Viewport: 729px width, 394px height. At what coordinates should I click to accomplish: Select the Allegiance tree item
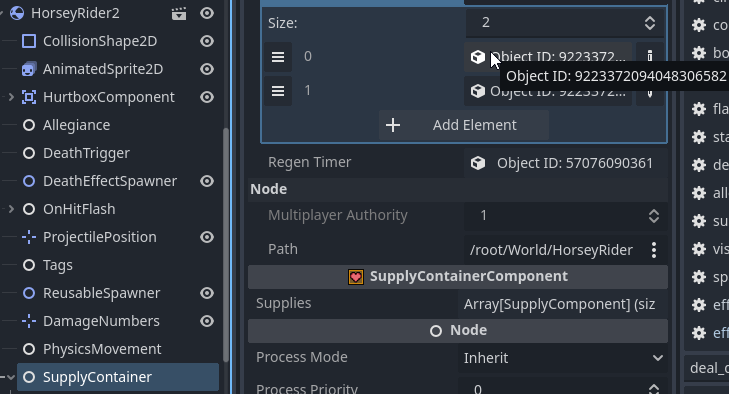tap(76, 125)
